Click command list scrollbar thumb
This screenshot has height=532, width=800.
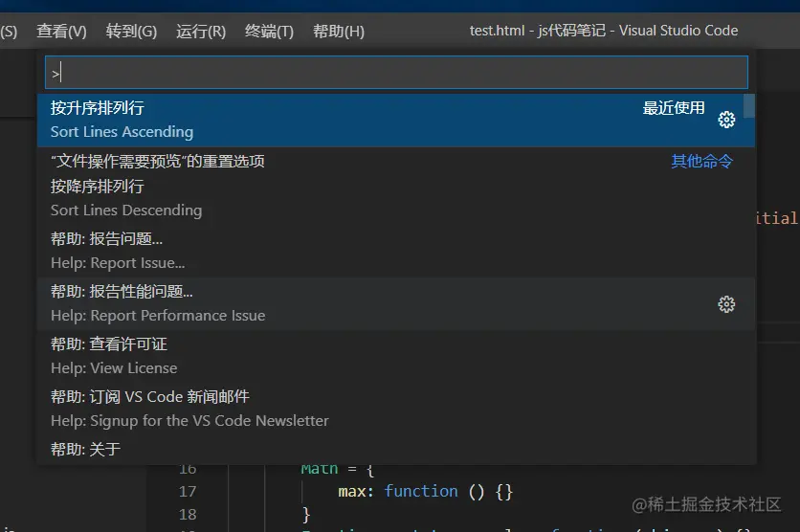point(749,105)
